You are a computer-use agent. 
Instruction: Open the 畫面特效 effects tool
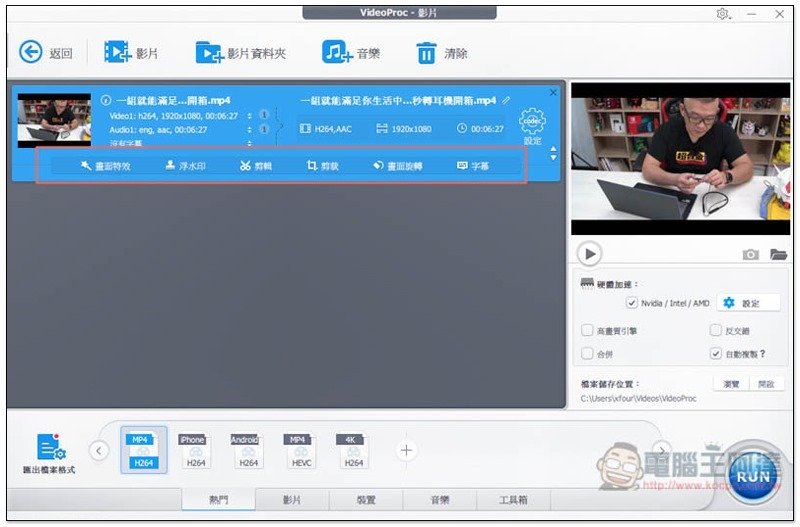click(x=105, y=166)
